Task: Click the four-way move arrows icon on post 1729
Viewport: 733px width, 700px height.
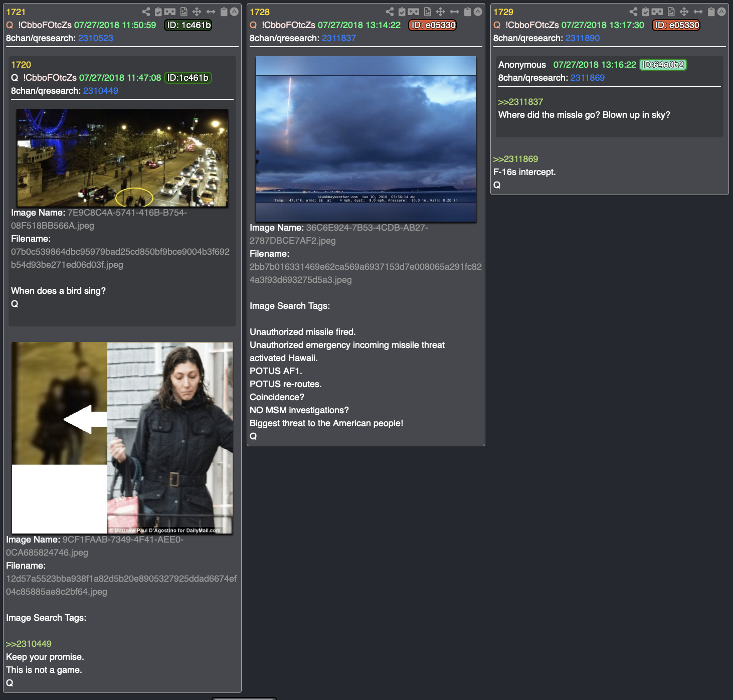Action: pyautogui.click(x=684, y=12)
